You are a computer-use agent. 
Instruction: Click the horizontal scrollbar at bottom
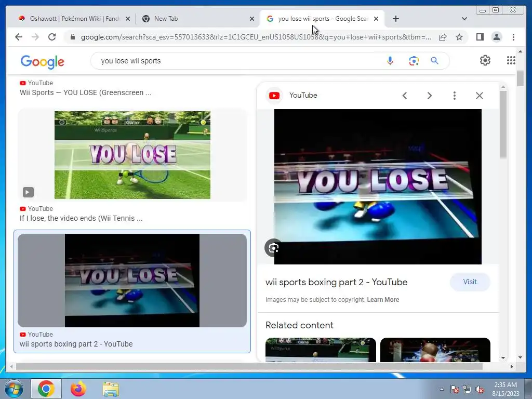coord(249,366)
